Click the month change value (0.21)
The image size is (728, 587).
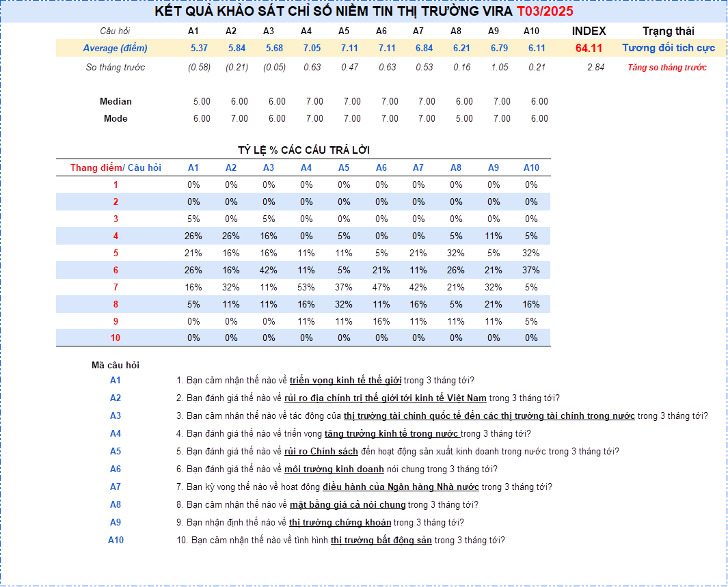point(237,67)
